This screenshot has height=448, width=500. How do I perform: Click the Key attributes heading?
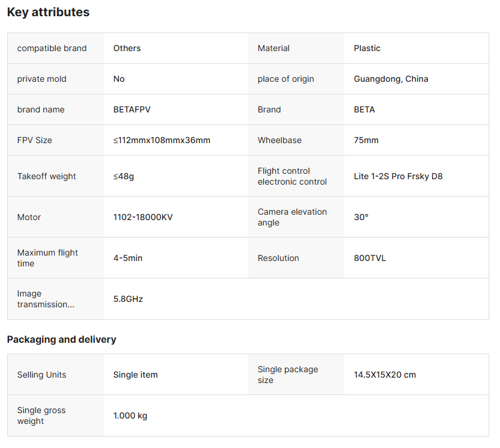[48, 12]
